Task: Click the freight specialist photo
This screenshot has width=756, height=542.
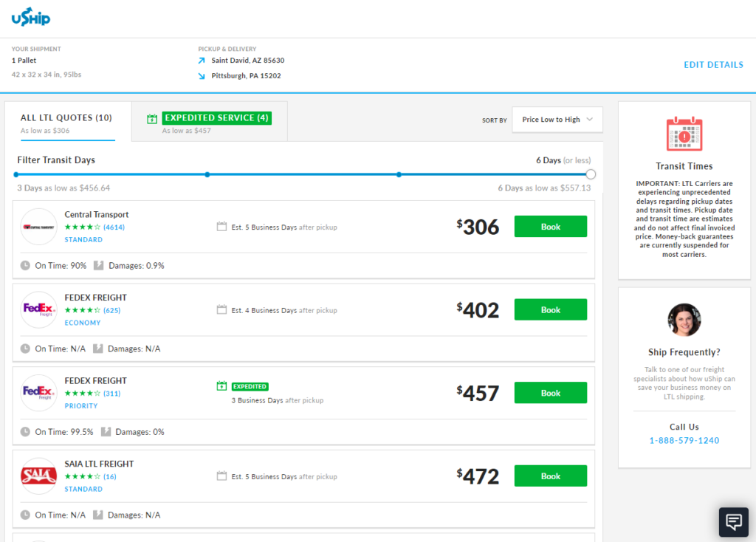Action: [684, 320]
